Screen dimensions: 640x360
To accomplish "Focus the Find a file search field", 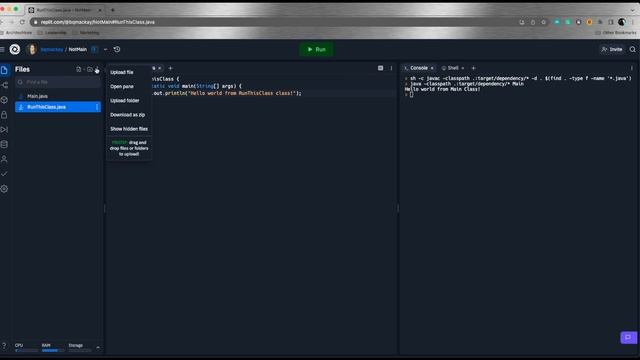I will pos(58,82).
